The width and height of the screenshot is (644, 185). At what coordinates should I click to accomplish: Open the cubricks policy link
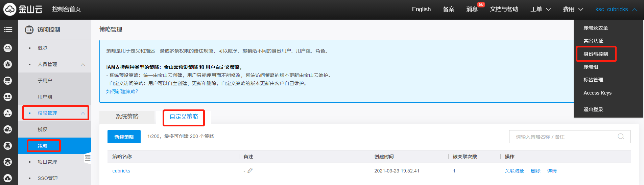121,171
